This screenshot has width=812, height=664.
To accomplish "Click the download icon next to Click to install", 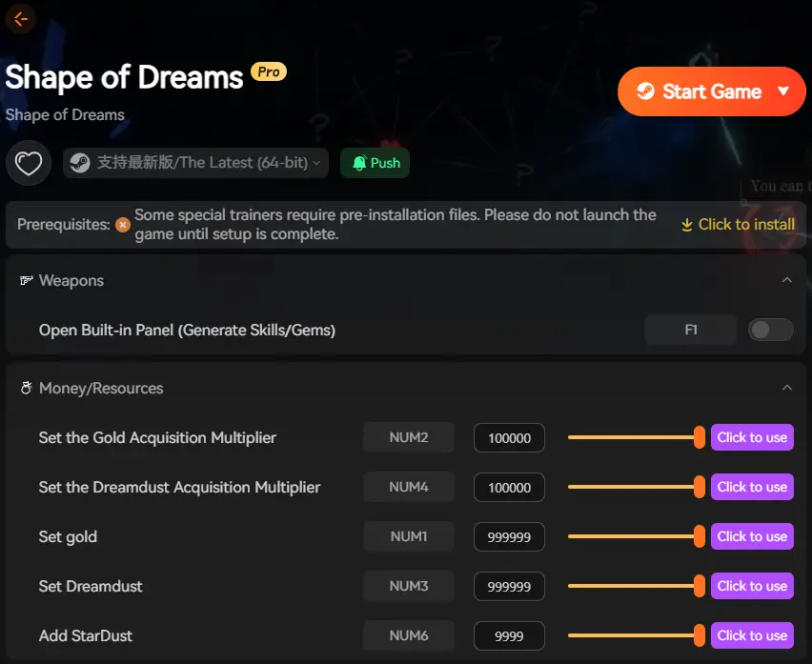I will (x=686, y=224).
